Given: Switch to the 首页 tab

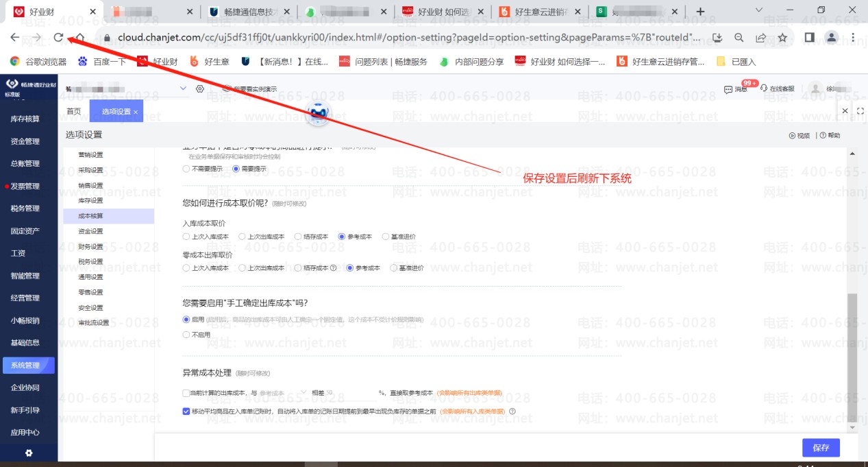Looking at the screenshot, I should coord(74,110).
